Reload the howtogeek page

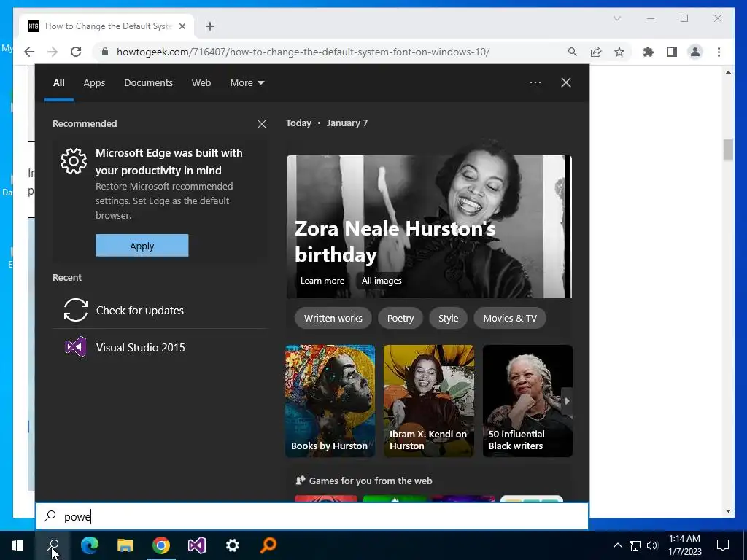coord(76,52)
